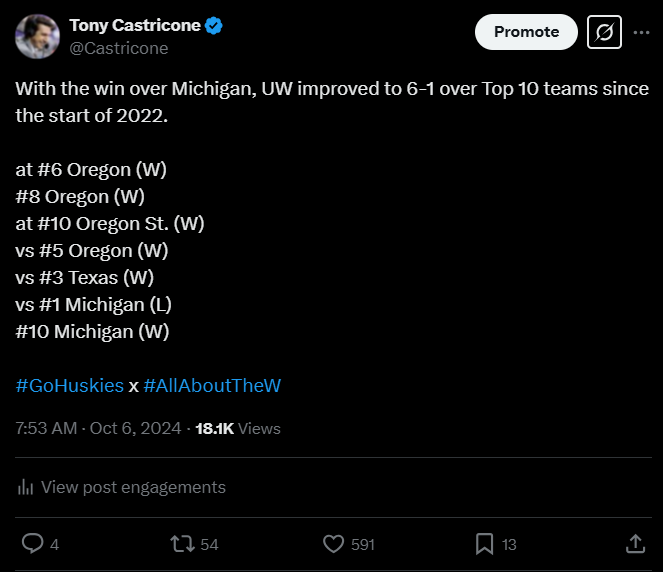This screenshot has height=572, width=663.
Task: Bookmark this post
Action: 484,543
